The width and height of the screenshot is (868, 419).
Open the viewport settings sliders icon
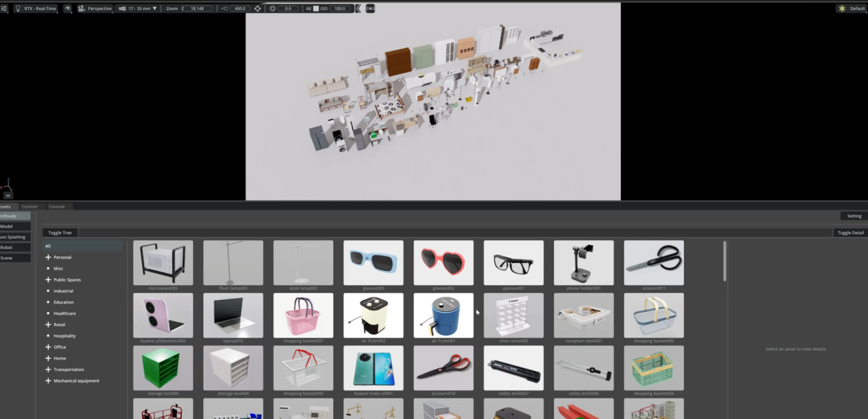coord(4,8)
